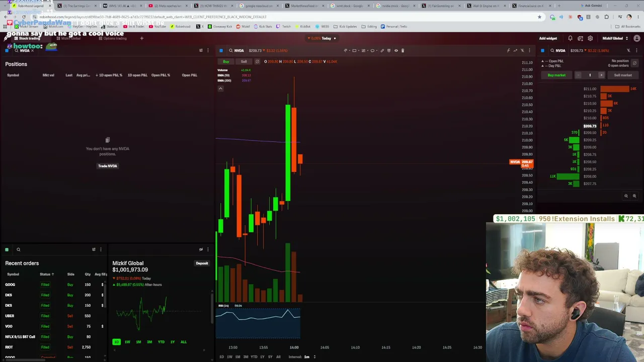
Task: Search symbol in the NVDA chart widget
Action: (237, 50)
